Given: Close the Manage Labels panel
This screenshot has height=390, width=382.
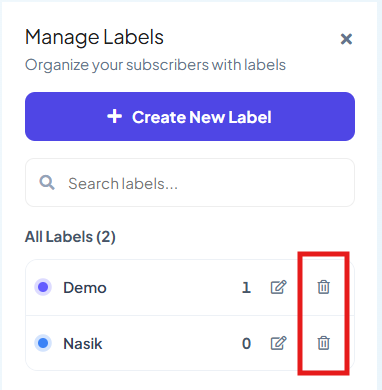Looking at the screenshot, I should [346, 39].
